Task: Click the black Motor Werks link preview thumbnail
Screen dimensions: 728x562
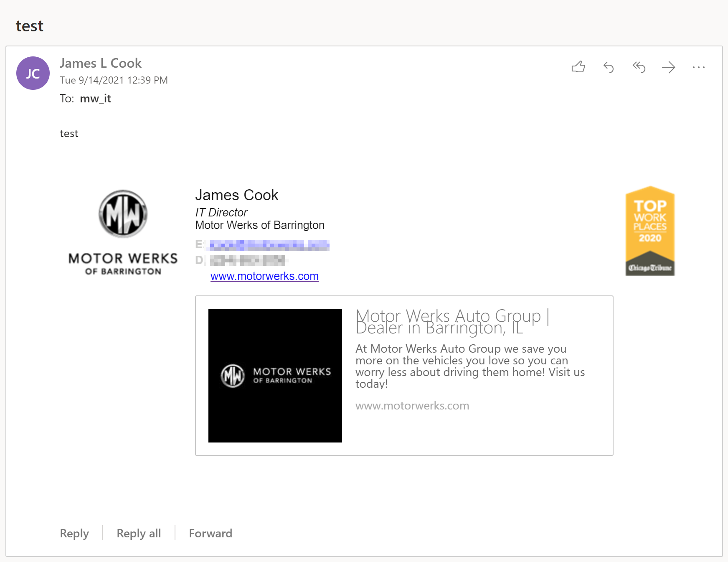Action: click(275, 376)
